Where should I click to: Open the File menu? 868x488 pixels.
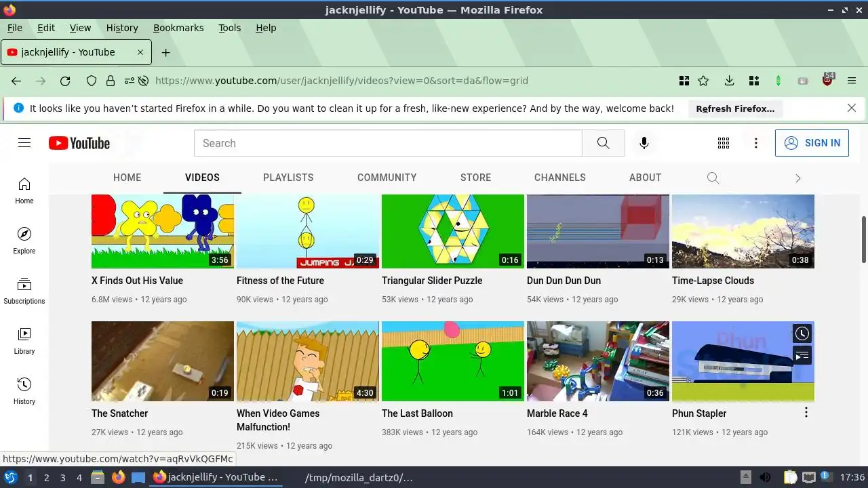14,28
